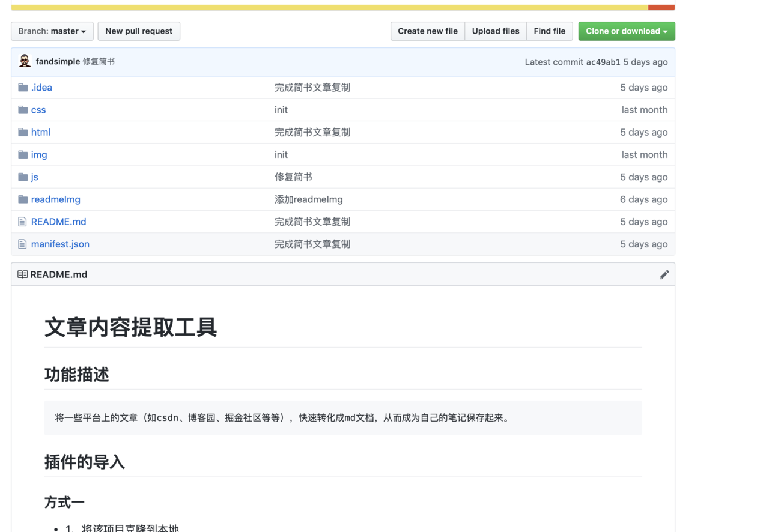Click the yellow language bar segment

[329, 8]
